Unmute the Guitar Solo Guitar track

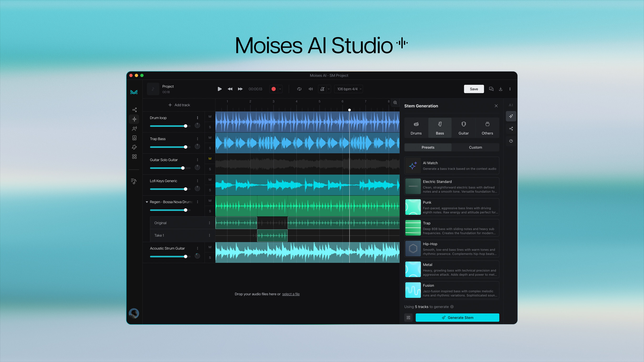point(210,159)
